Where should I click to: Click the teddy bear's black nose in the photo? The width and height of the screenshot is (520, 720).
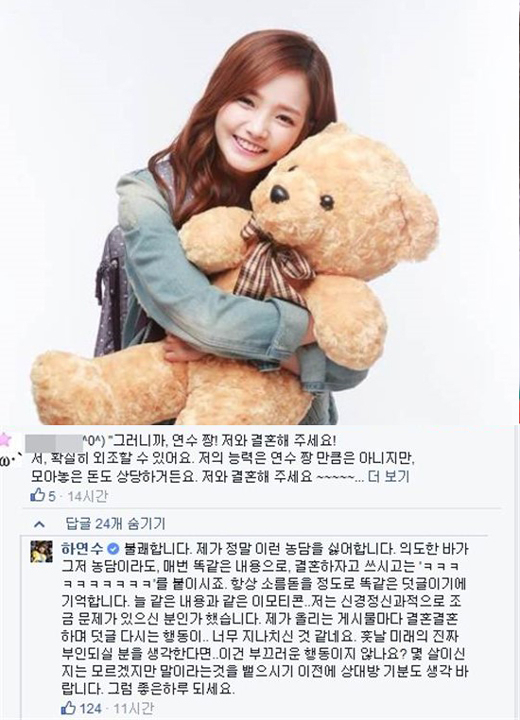pyautogui.click(x=279, y=193)
